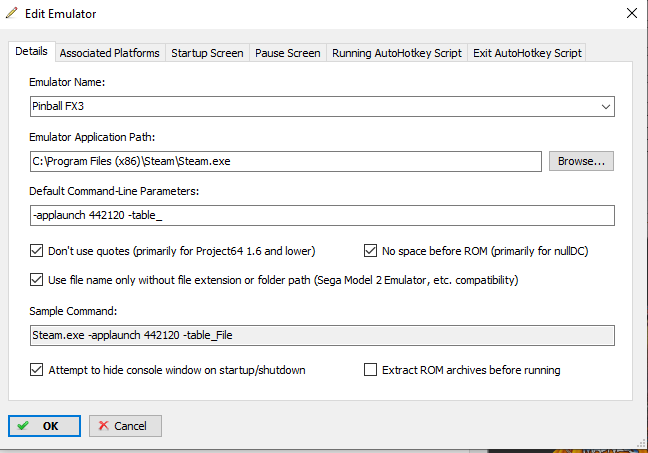Toggle Use file name only without extension checkbox
648x453 pixels.
tap(36, 280)
